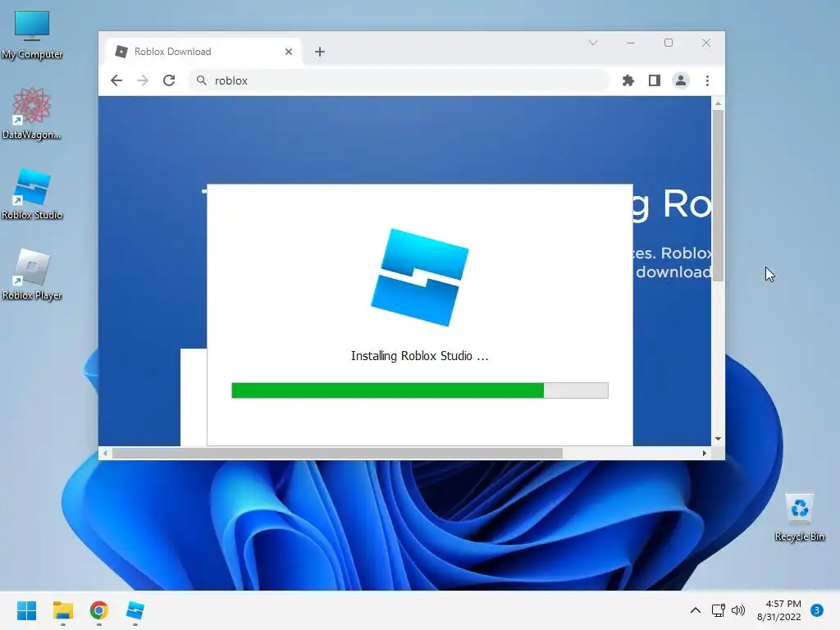Open the Chrome profile avatar

(x=680, y=80)
